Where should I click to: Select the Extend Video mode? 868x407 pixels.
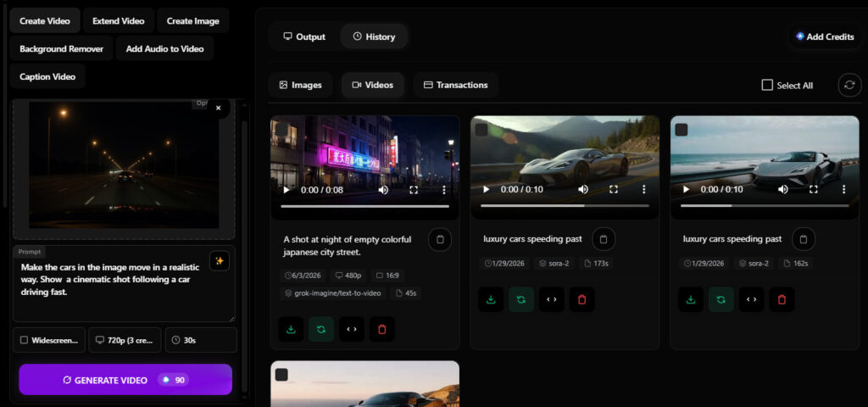pyautogui.click(x=119, y=20)
